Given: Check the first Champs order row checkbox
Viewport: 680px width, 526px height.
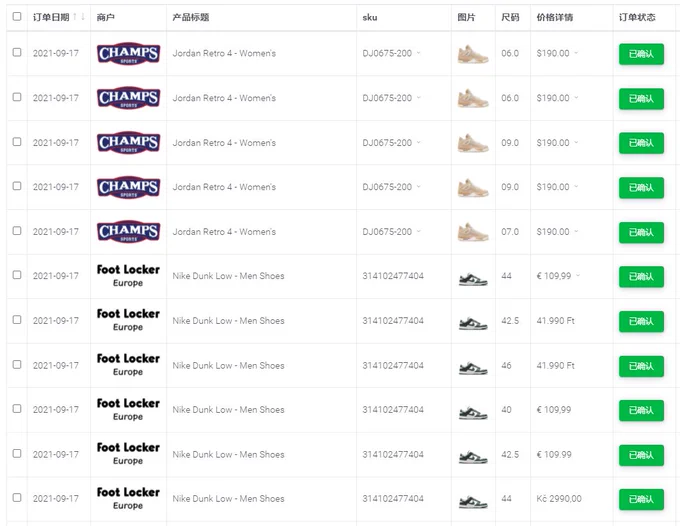Looking at the screenshot, I should click(x=17, y=52).
